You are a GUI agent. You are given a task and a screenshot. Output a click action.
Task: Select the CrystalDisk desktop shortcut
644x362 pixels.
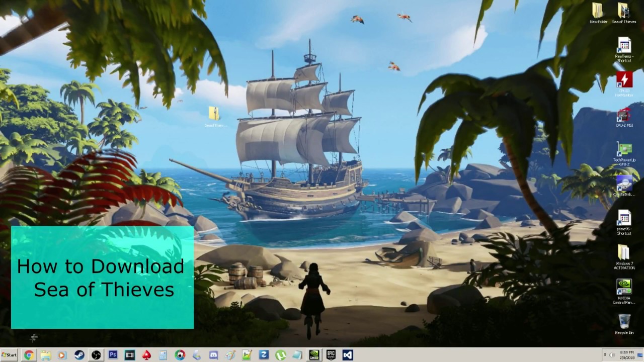pyautogui.click(x=624, y=186)
